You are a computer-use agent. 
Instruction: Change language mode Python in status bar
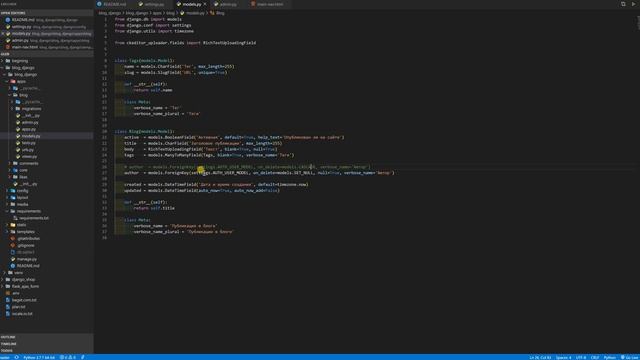pos(609,357)
